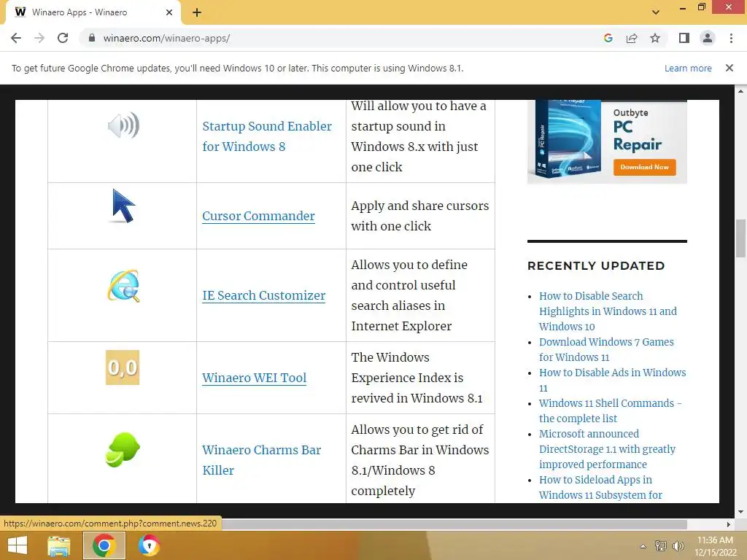Open File Explorer from the taskbar
This screenshot has width=747, height=560.
click(x=59, y=545)
